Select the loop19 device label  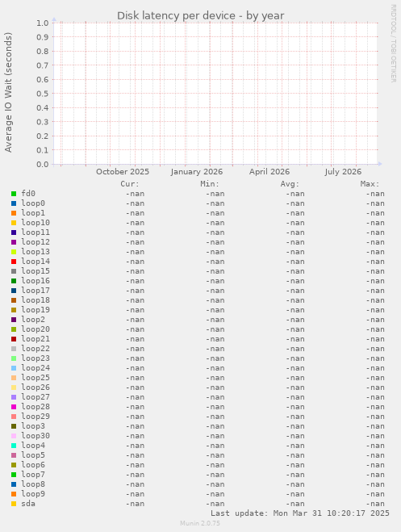click(x=36, y=310)
